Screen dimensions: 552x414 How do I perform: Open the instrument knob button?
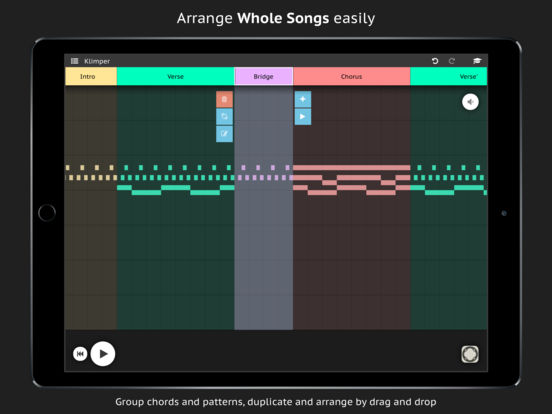tap(470, 354)
